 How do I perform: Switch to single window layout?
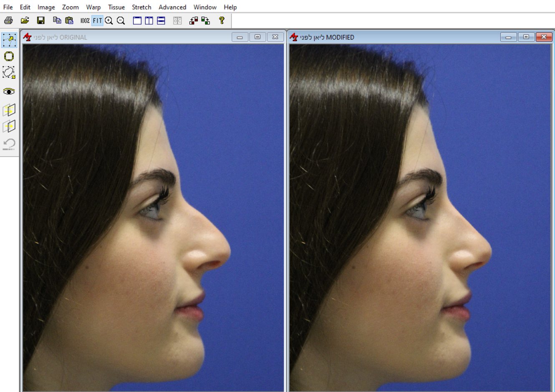click(137, 20)
